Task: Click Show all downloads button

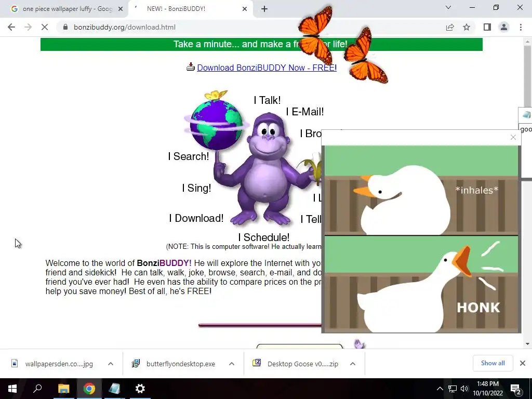Action: (493, 363)
